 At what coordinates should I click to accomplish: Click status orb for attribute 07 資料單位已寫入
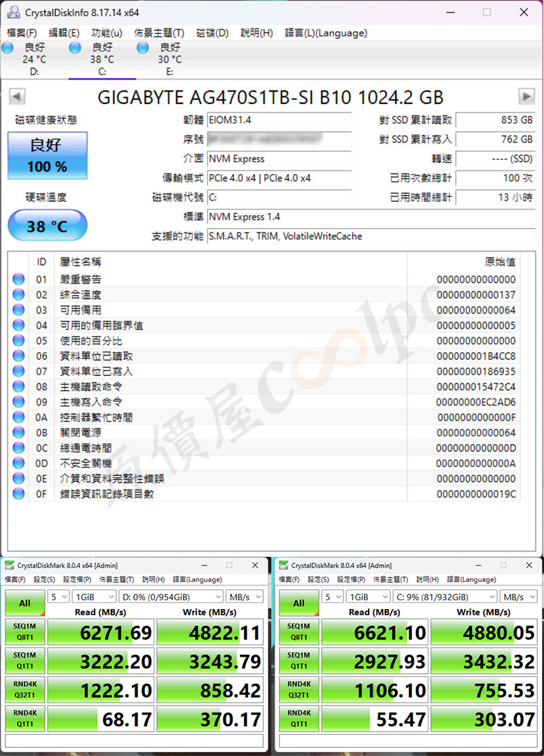tap(19, 371)
